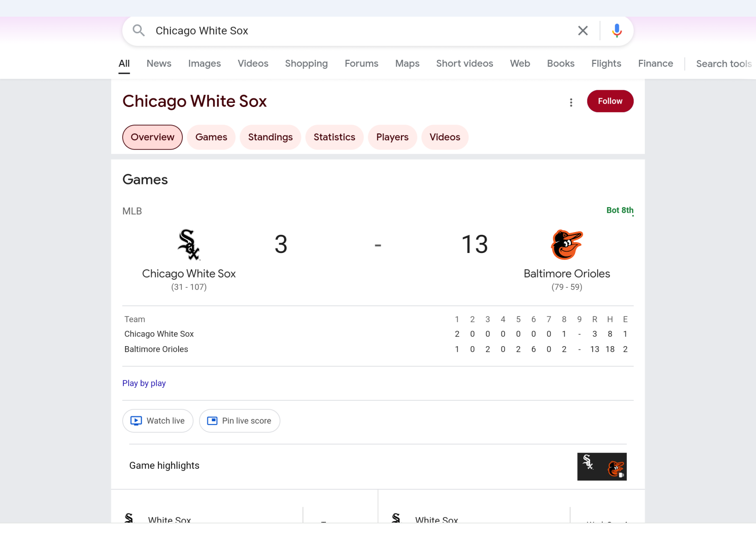756x556 pixels.
Task: Open the Game highlights video thumbnail
Action: tap(601, 467)
